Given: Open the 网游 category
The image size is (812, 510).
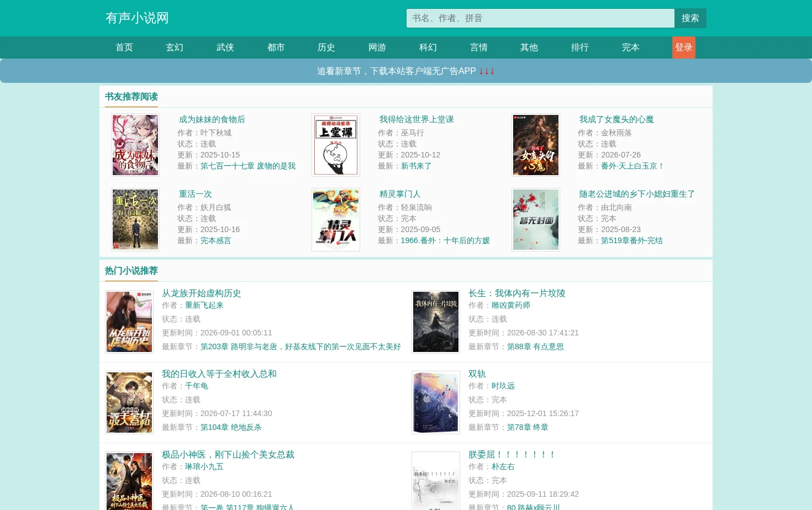Looking at the screenshot, I should 377,48.
